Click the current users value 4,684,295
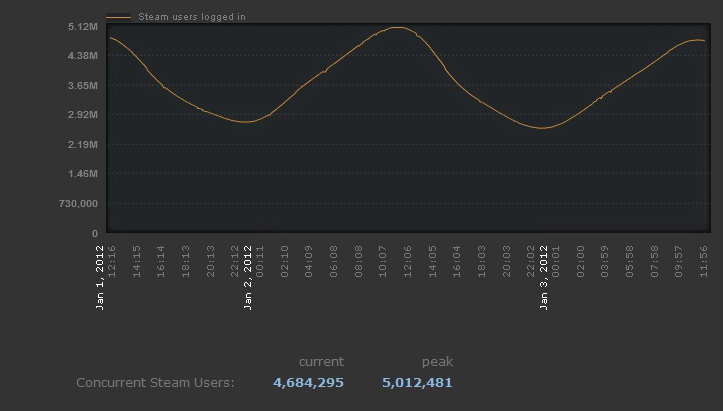Viewport: 723px width, 411px height. click(x=308, y=382)
